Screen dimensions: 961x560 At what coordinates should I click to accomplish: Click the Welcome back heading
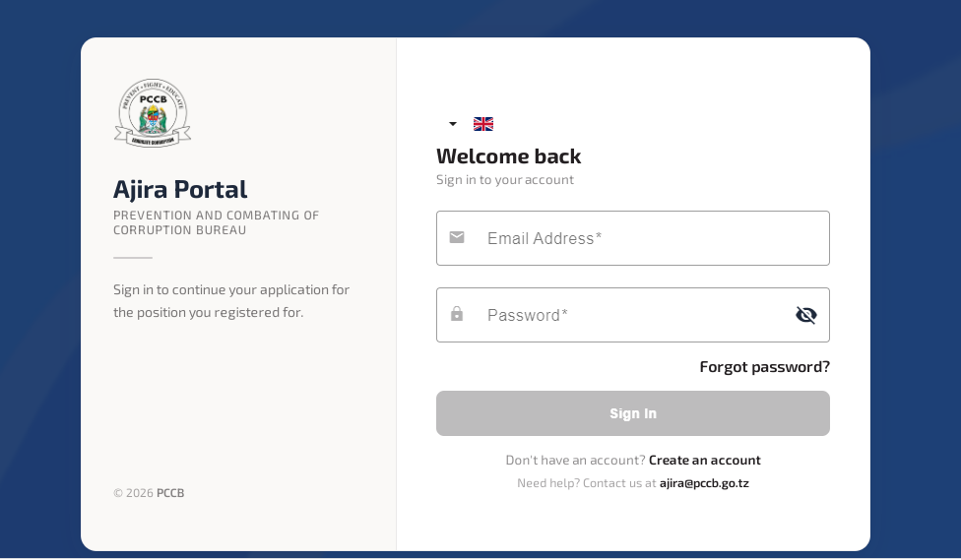click(x=508, y=156)
